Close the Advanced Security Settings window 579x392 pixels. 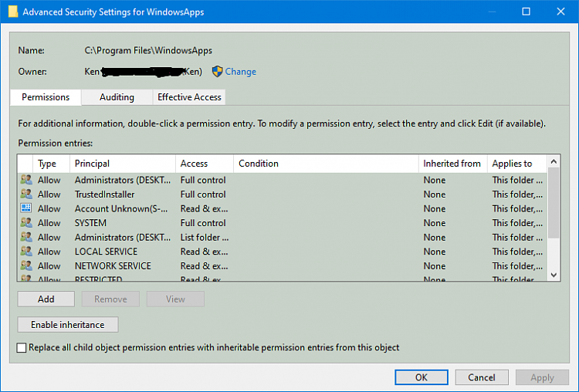point(561,12)
